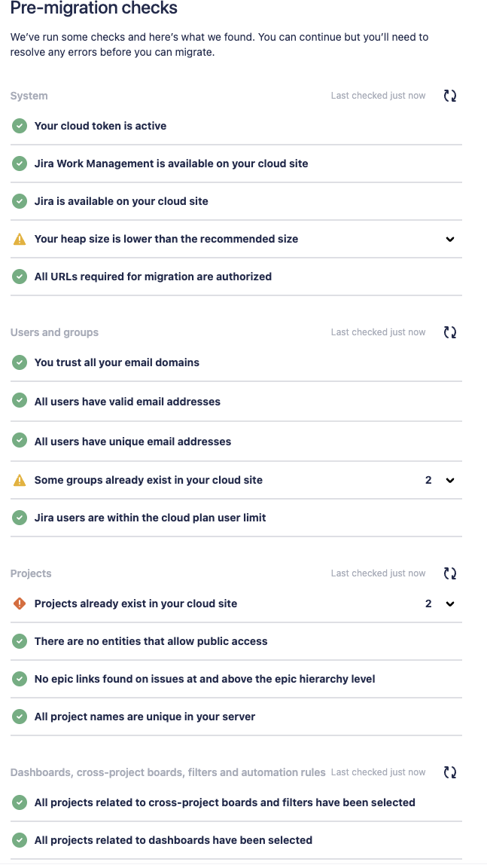Click the heap size warning triangle icon
The image size is (487, 868).
click(x=20, y=239)
